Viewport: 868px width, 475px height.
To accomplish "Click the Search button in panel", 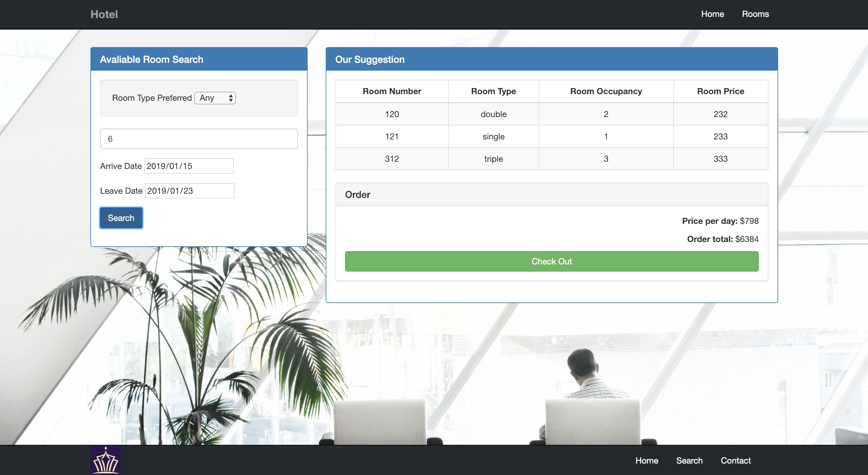I will pos(120,218).
